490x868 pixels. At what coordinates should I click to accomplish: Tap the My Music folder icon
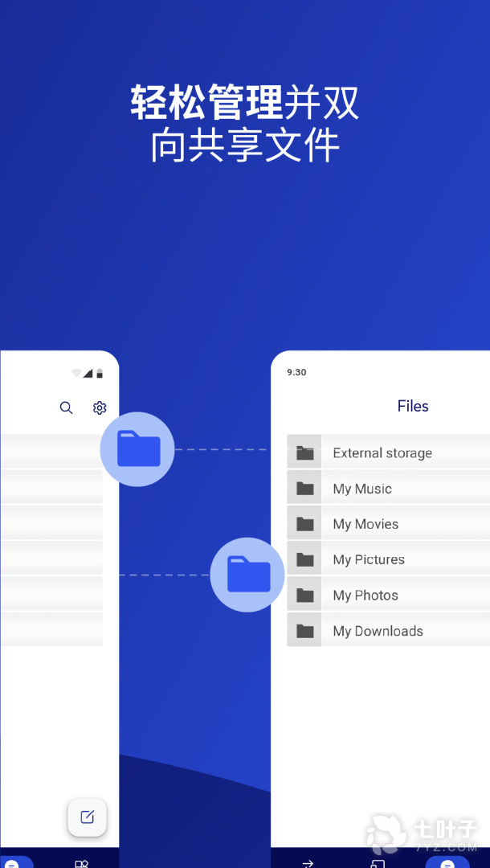point(304,489)
